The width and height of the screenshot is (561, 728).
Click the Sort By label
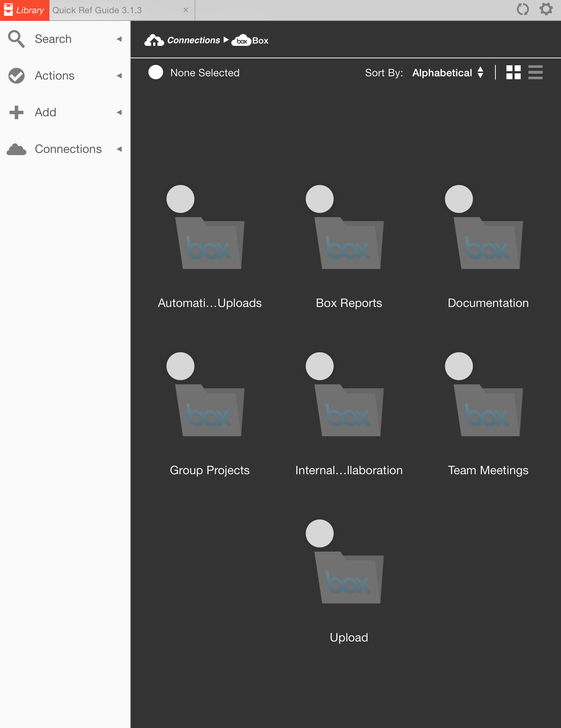384,73
